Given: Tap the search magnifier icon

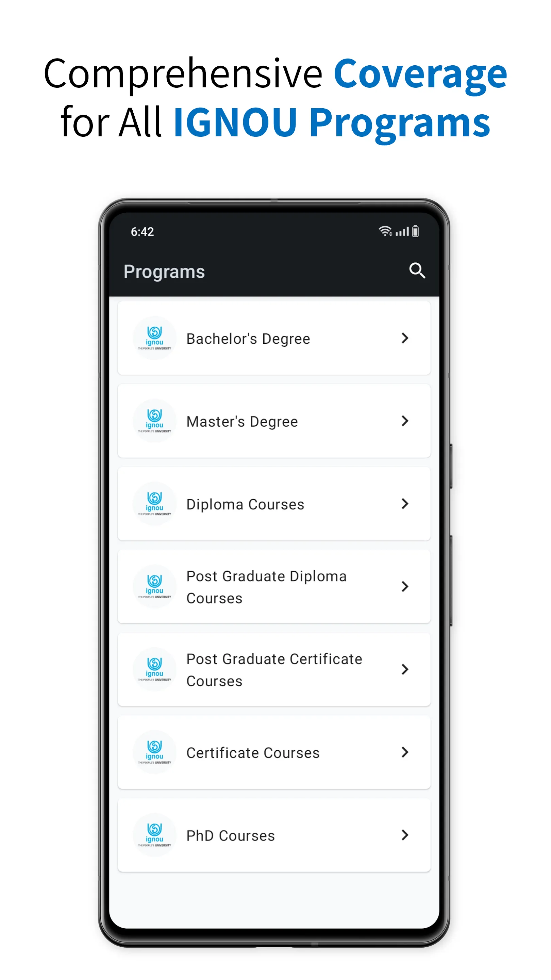Looking at the screenshot, I should click(417, 271).
